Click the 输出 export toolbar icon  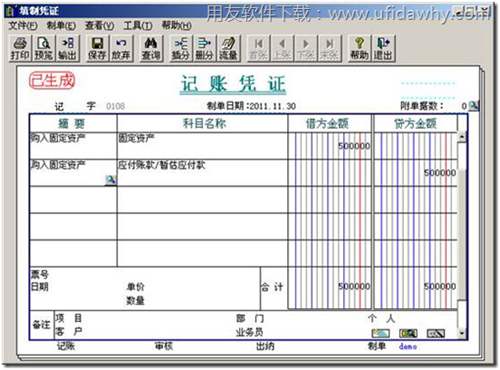pos(68,49)
